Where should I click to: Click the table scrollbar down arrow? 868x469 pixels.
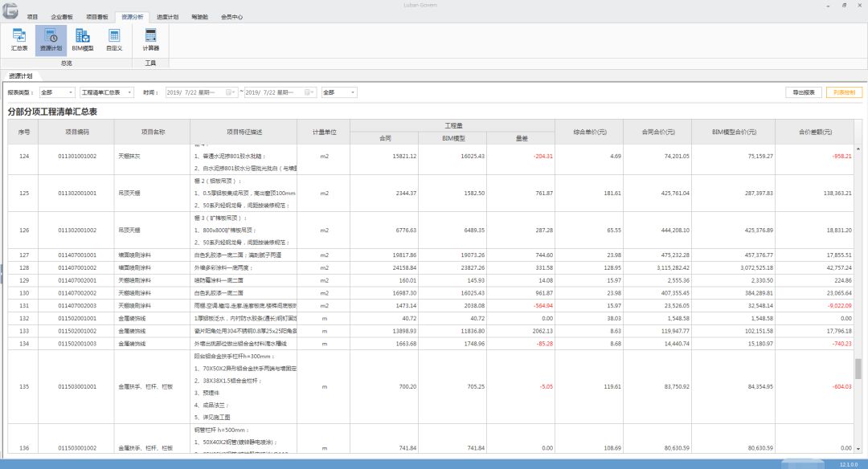click(x=858, y=449)
